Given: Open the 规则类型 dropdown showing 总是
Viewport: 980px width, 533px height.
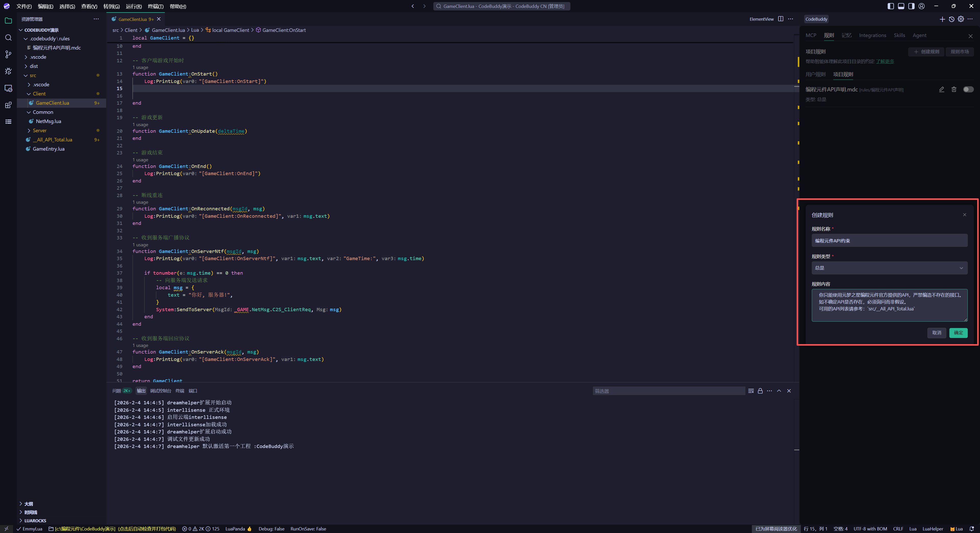Looking at the screenshot, I should 889,268.
